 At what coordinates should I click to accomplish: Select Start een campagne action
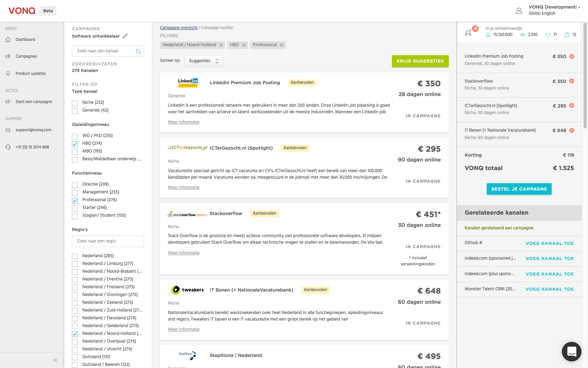pos(33,102)
